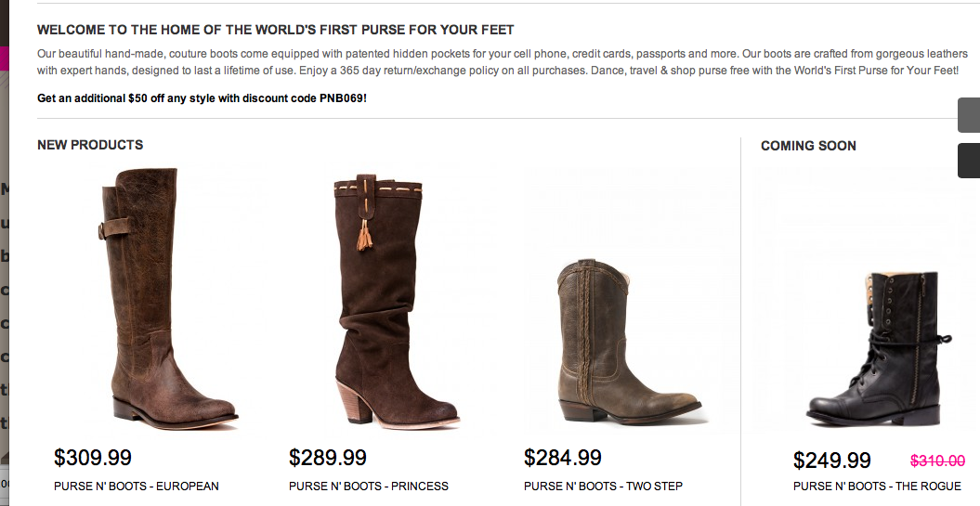
Task: Click the lower dark side tab button
Action: 969,161
